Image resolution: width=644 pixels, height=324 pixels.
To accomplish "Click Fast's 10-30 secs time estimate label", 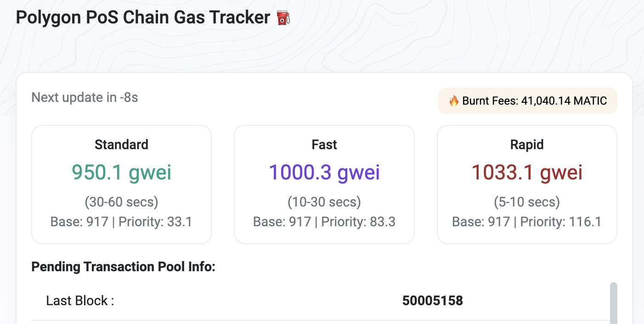I will tap(324, 202).
